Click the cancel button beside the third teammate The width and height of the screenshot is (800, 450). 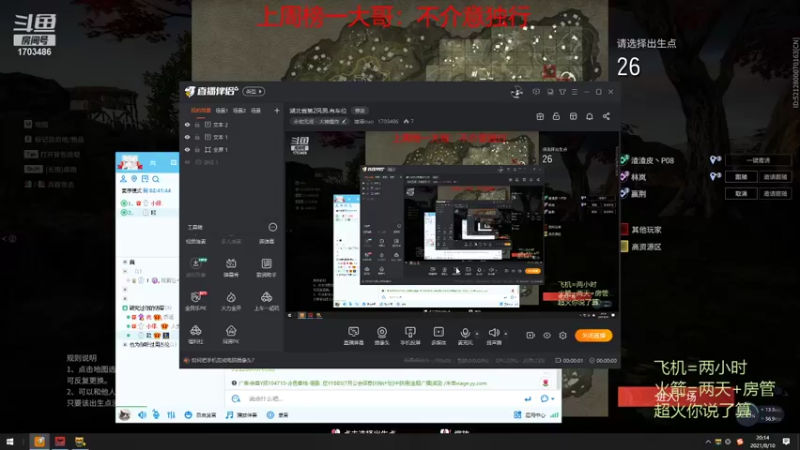click(x=741, y=194)
